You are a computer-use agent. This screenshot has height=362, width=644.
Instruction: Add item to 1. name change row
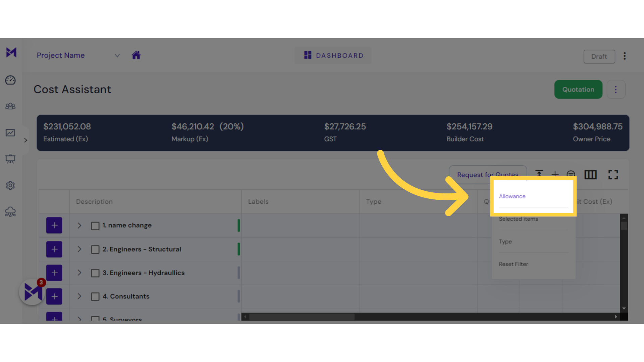(54, 225)
